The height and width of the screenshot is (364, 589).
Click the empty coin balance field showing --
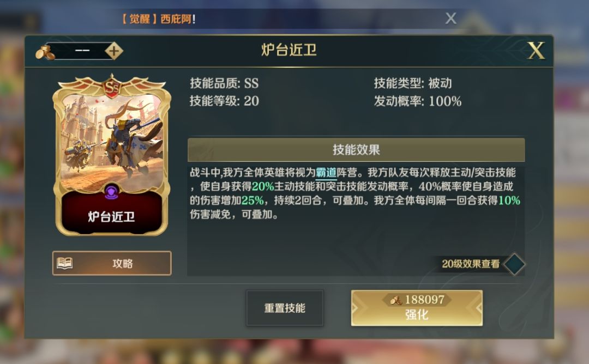coord(82,51)
